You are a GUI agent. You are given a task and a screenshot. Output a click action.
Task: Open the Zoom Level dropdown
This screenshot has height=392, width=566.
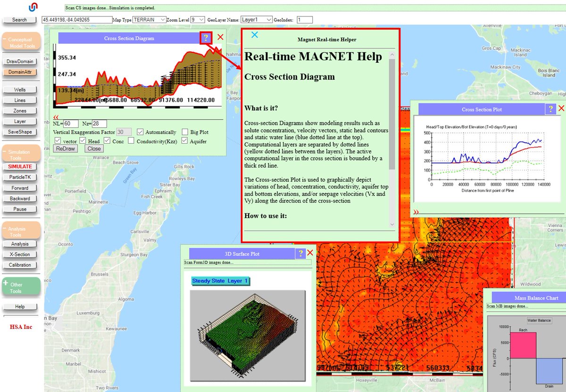pyautogui.click(x=198, y=19)
